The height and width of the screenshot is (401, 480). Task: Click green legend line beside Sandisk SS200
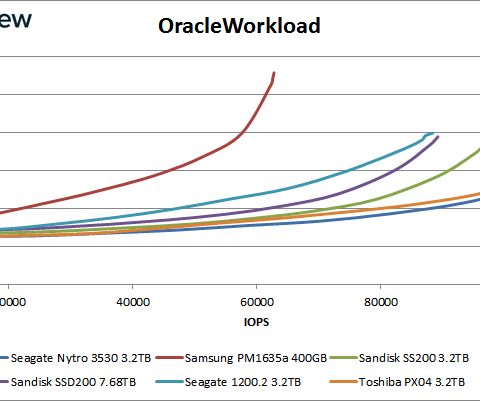344,358
